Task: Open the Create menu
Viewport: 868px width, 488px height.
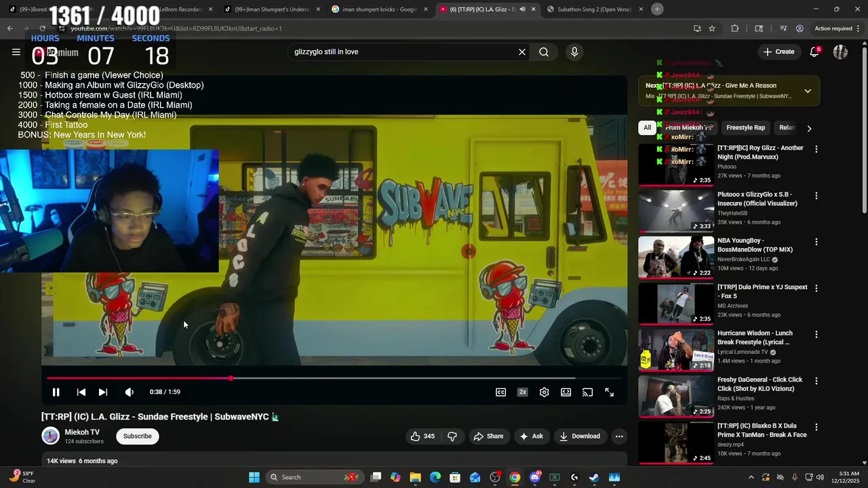Action: pos(778,52)
